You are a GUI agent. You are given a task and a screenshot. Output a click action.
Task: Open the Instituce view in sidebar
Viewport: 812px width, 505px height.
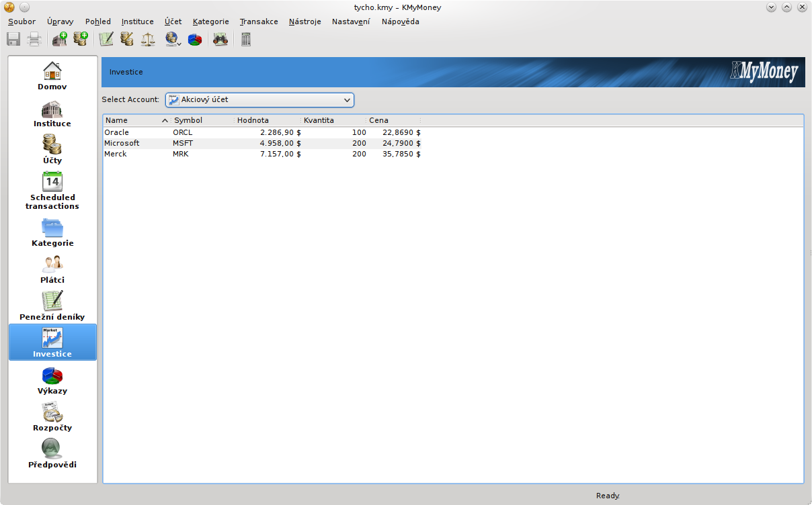(52, 113)
